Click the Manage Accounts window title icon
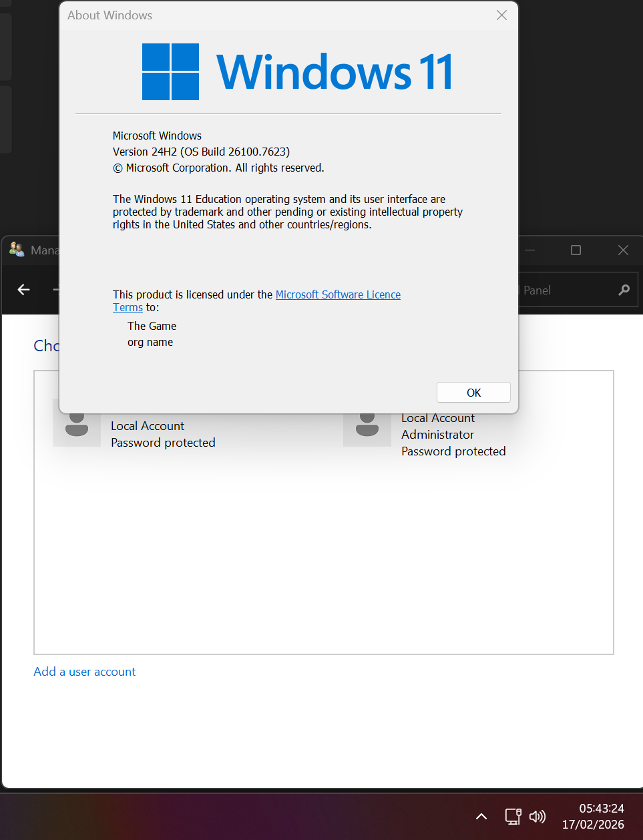Screen dimensions: 643x840 (17, 250)
